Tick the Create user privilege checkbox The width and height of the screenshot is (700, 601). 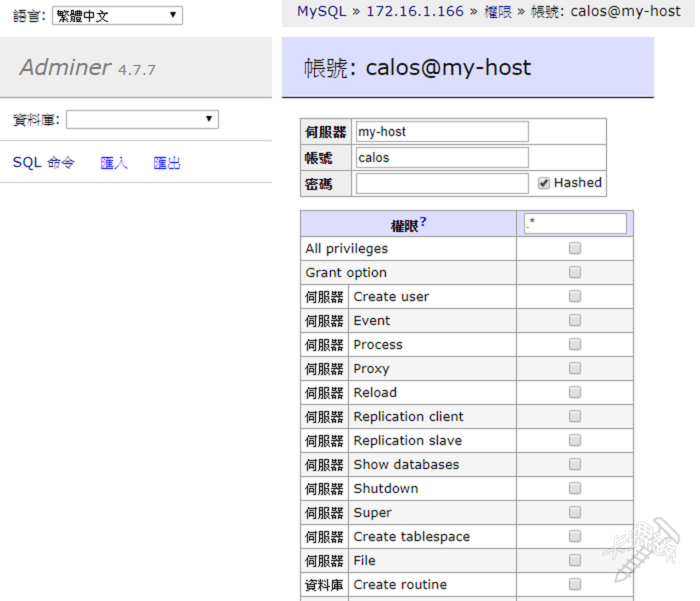click(x=575, y=296)
